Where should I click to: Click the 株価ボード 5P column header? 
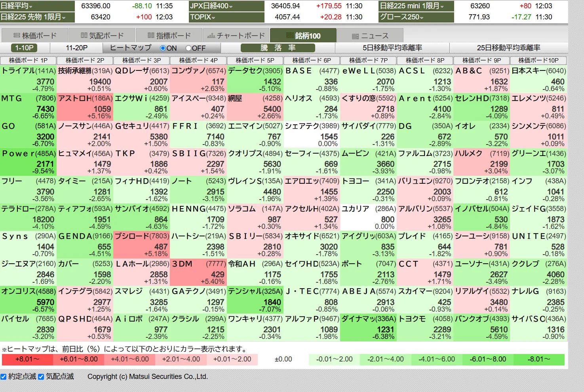255,61
